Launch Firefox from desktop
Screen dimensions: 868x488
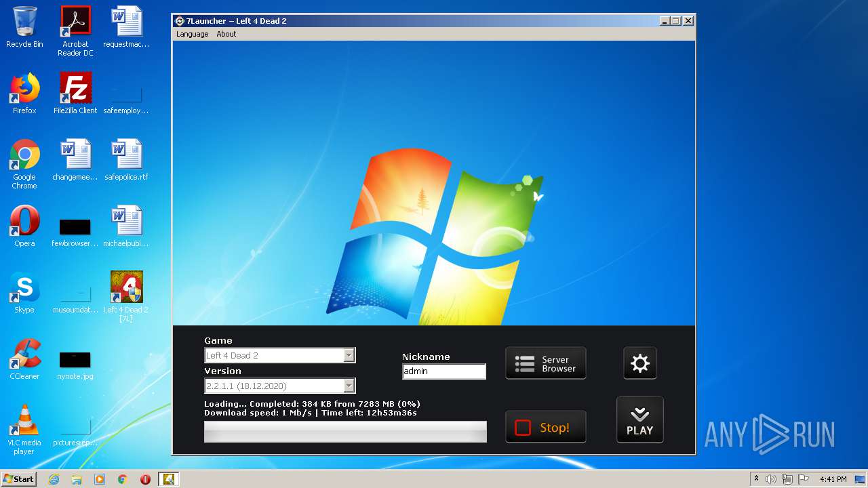tap(24, 94)
